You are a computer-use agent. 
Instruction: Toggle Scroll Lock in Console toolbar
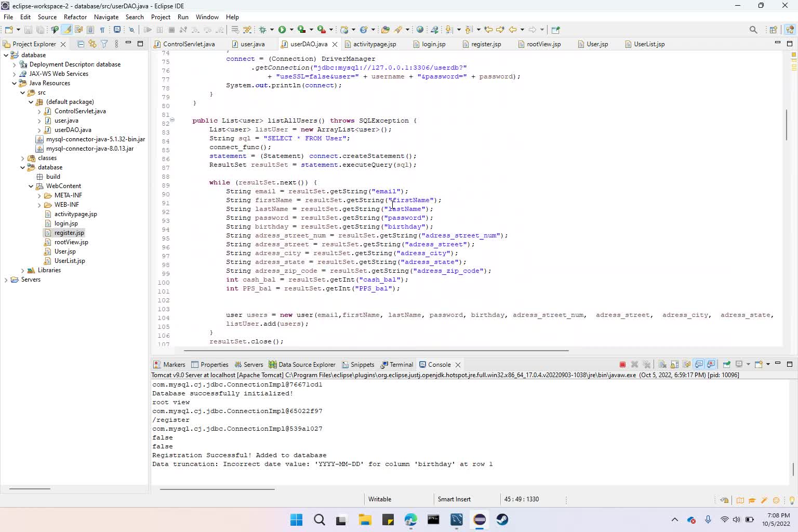[674, 364]
